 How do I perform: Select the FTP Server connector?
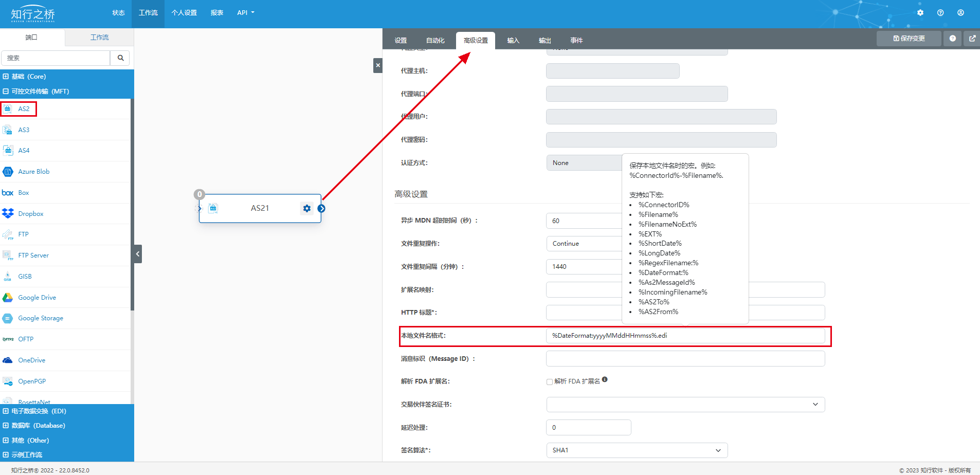point(66,255)
